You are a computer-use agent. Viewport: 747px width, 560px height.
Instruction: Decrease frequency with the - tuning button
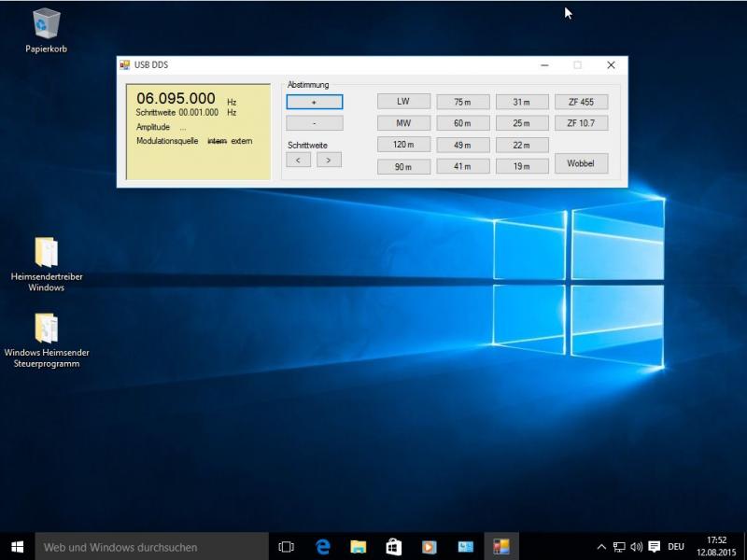314,123
